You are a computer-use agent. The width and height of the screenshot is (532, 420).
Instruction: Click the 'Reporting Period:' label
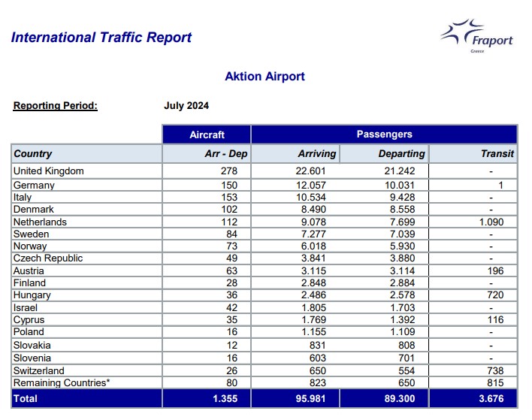(x=56, y=105)
